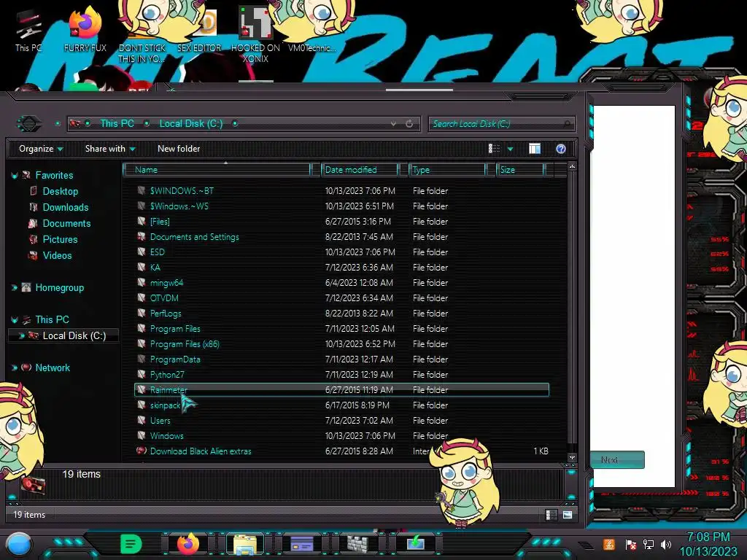Screen dimensions: 747x560
Task: Open the taskbar clock showing 7:08 PM
Action: (708, 544)
